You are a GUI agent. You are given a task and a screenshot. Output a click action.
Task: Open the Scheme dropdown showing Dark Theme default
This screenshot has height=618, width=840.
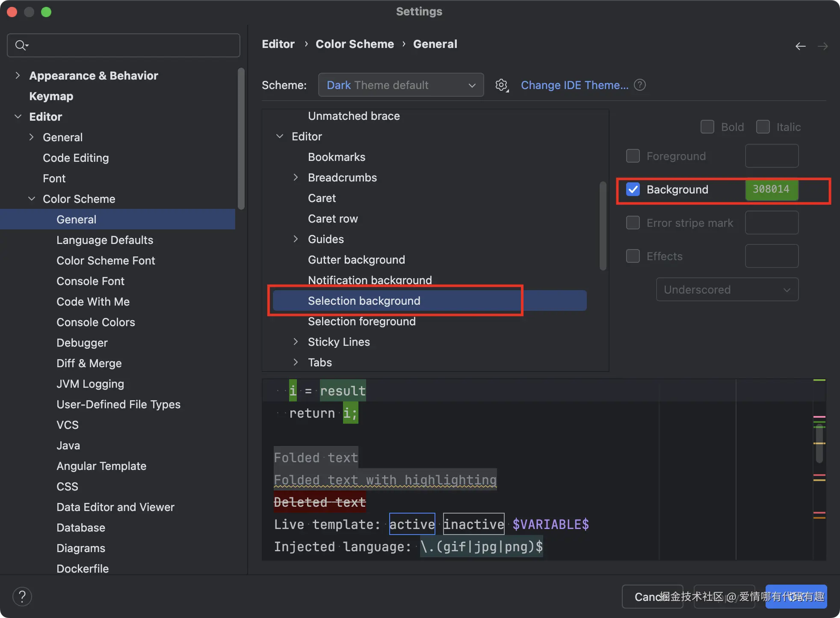coord(401,85)
